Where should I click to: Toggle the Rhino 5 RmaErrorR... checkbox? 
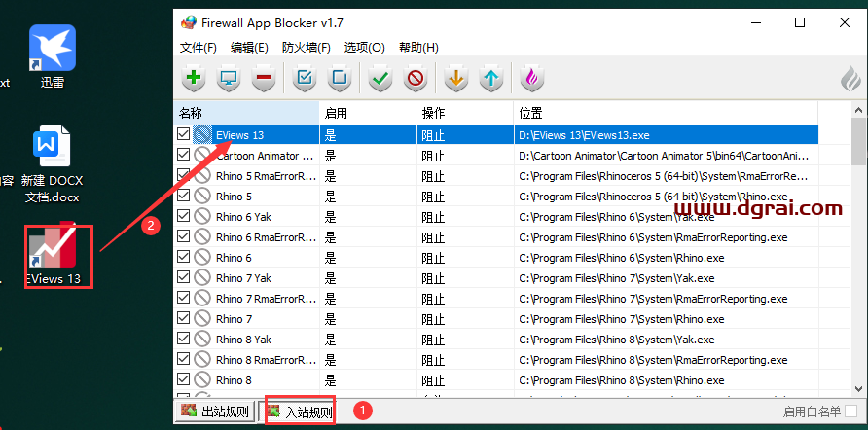pyautogui.click(x=183, y=175)
